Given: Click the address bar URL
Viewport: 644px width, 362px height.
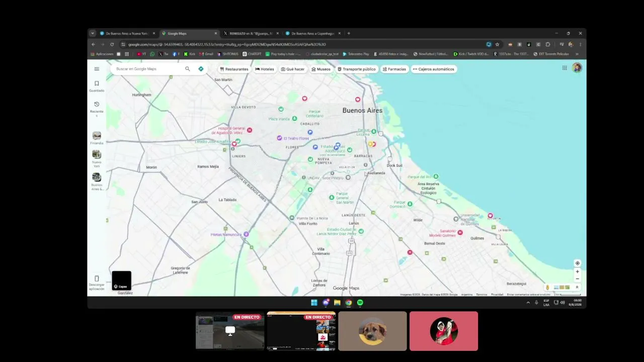Looking at the screenshot, I should pos(227,44).
